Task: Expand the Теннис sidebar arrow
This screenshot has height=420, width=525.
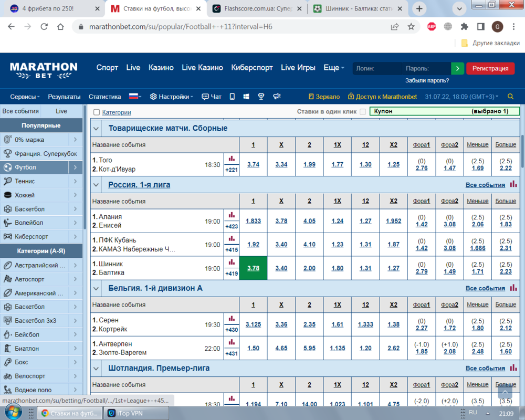Action: (75, 181)
